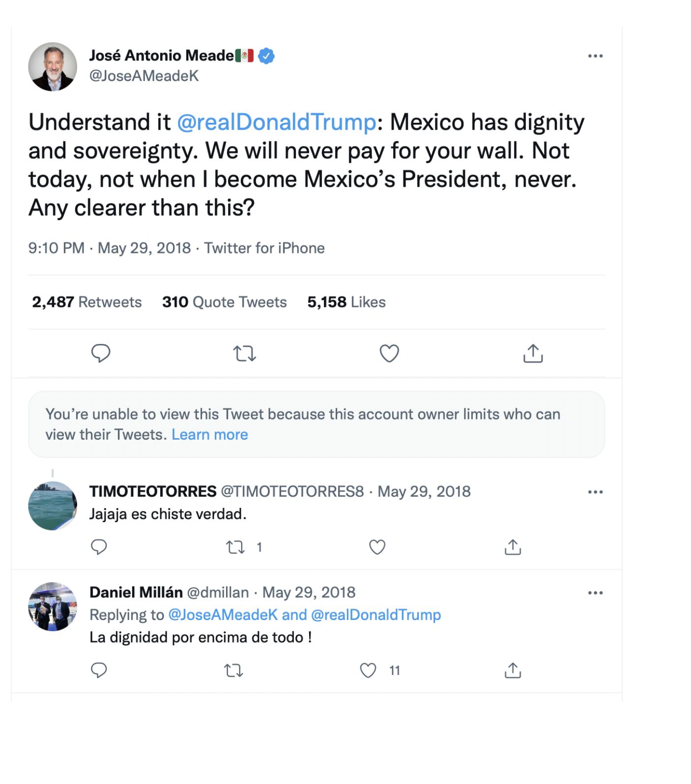Like the TIMOTEOTORRES reply
This screenshot has width=691, height=784.
point(377,547)
